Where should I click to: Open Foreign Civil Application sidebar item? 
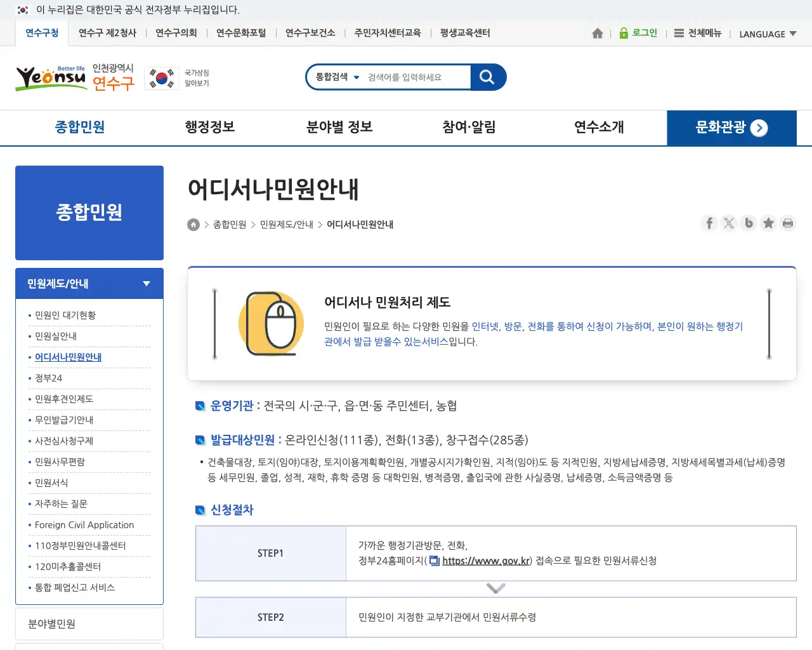(84, 525)
